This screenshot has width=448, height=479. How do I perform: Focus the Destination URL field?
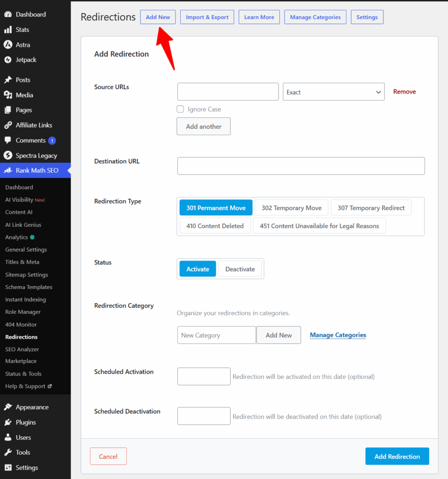301,166
